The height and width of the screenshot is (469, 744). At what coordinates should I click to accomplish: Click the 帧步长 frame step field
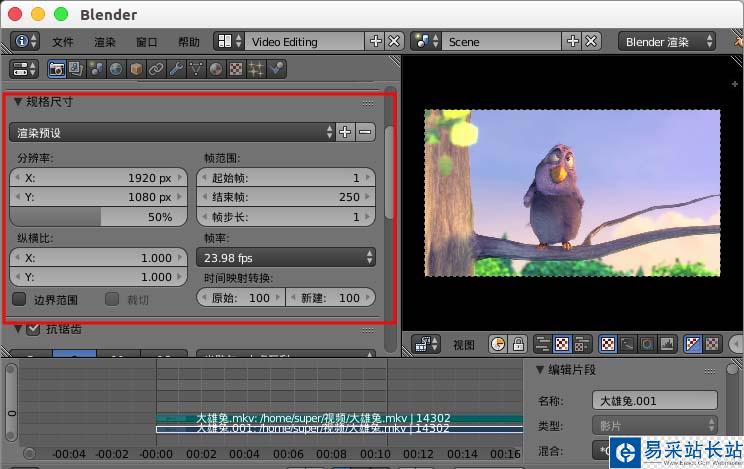click(x=286, y=217)
